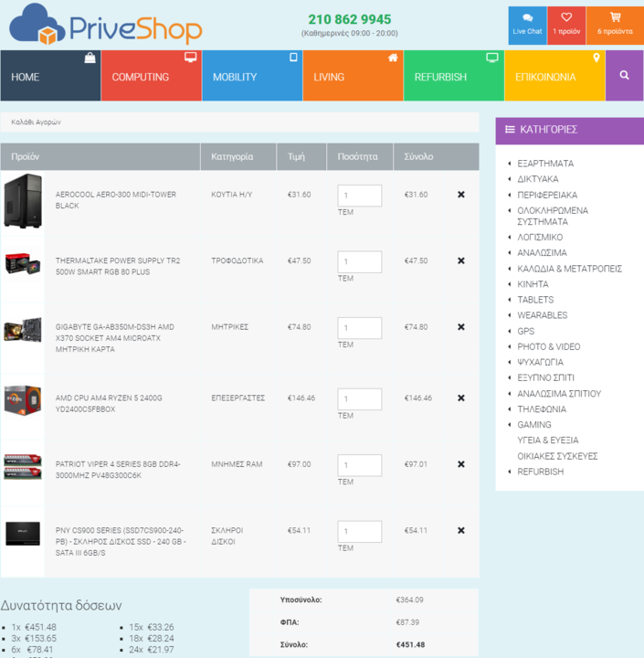
Task: Open the MOBILITY menu
Action: click(252, 76)
